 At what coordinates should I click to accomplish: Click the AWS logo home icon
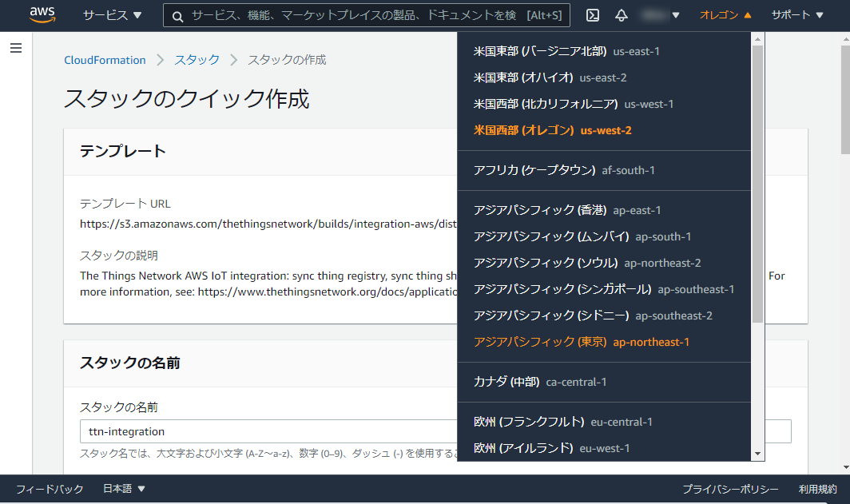pos(42,14)
